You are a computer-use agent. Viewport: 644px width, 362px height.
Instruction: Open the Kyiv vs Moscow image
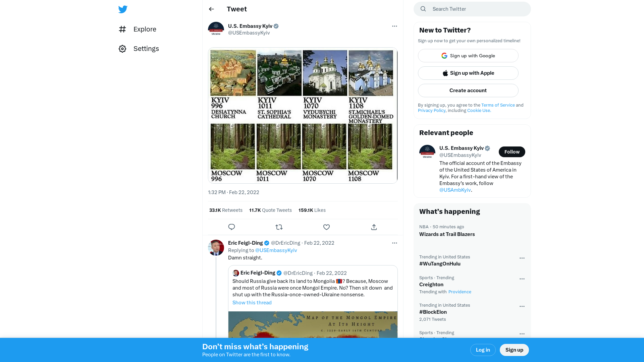303,115
